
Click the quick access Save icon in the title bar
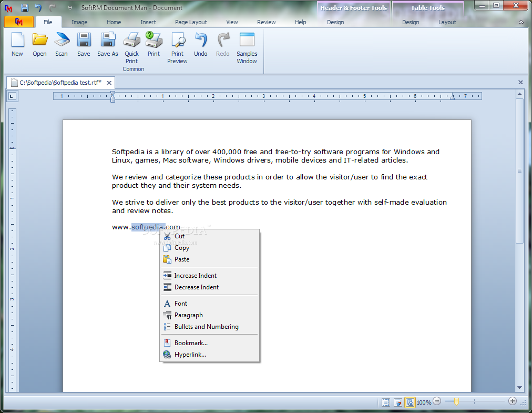click(x=24, y=8)
